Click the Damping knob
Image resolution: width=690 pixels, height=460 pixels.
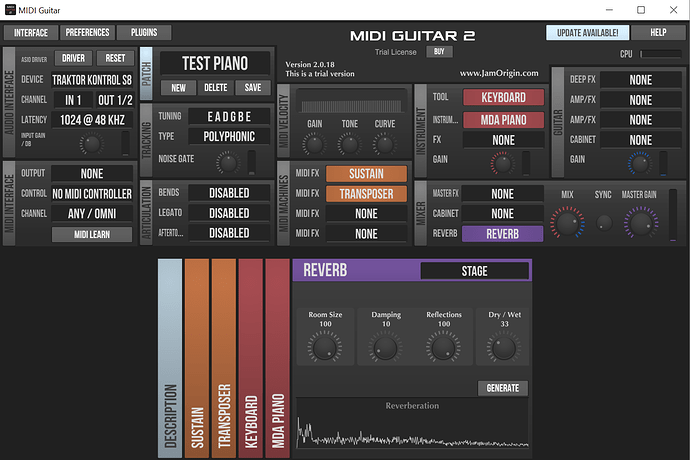[x=385, y=347]
